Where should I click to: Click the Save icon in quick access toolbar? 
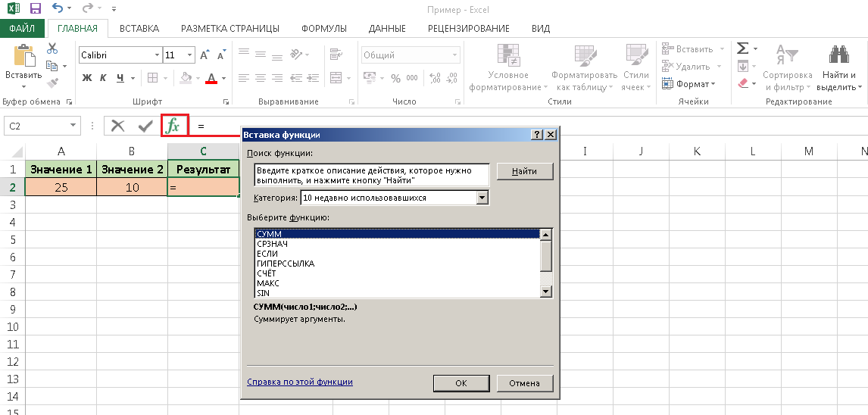pyautogui.click(x=36, y=9)
